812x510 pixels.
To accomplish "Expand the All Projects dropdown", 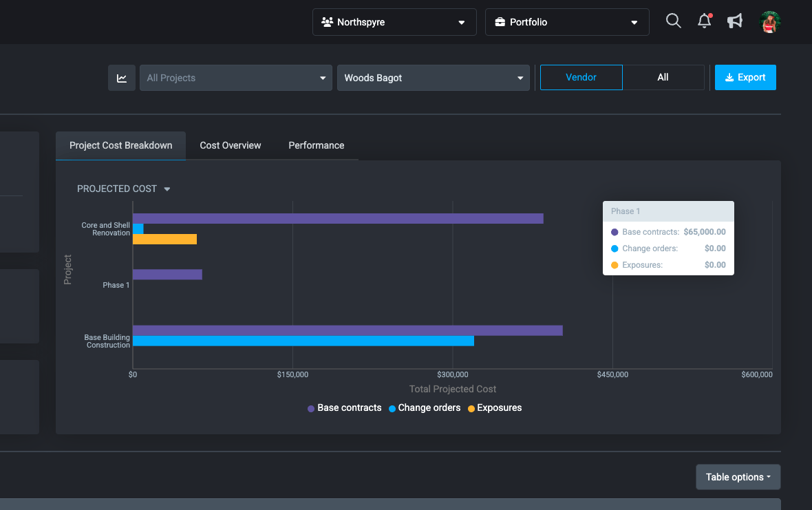I will point(235,78).
